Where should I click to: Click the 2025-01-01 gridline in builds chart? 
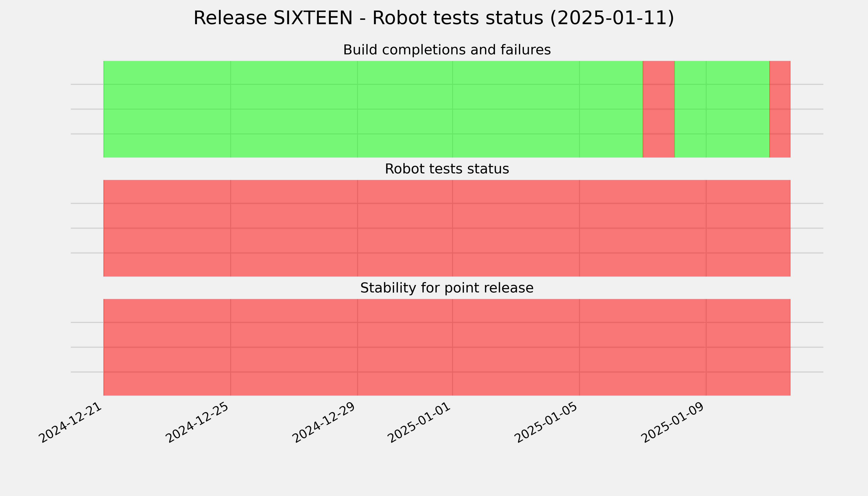tap(452, 109)
